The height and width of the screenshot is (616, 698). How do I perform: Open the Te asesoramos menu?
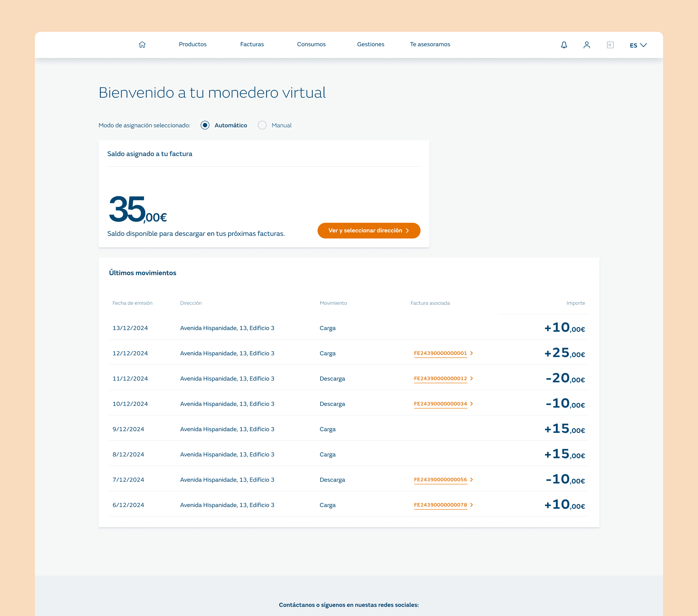(429, 44)
